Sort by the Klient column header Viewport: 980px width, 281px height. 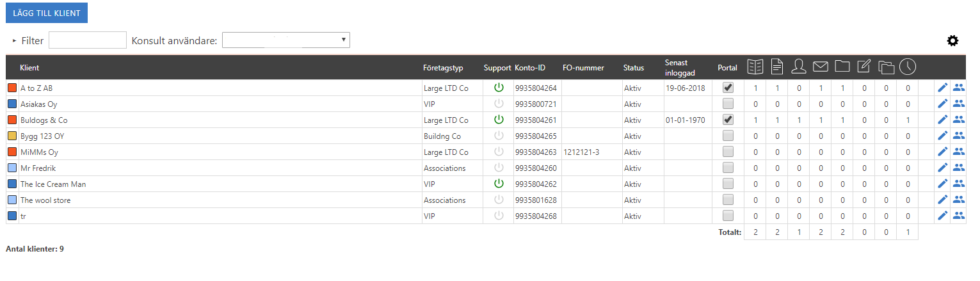pos(29,68)
